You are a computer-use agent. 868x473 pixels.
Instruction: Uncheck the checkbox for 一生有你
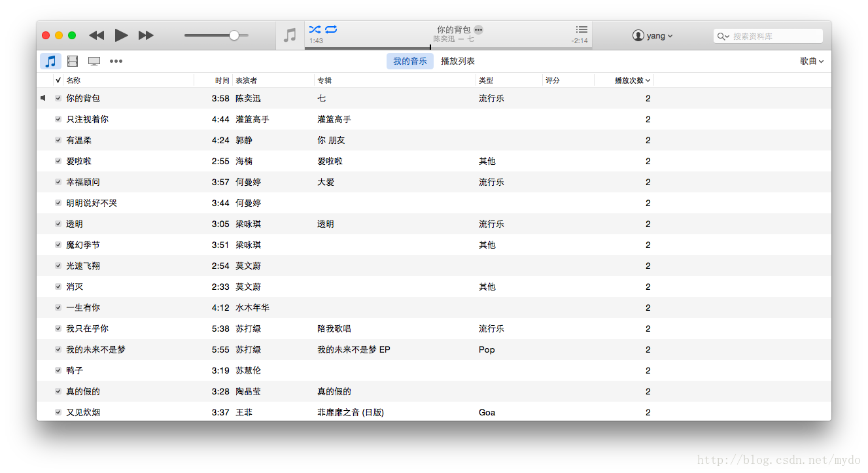pos(58,307)
